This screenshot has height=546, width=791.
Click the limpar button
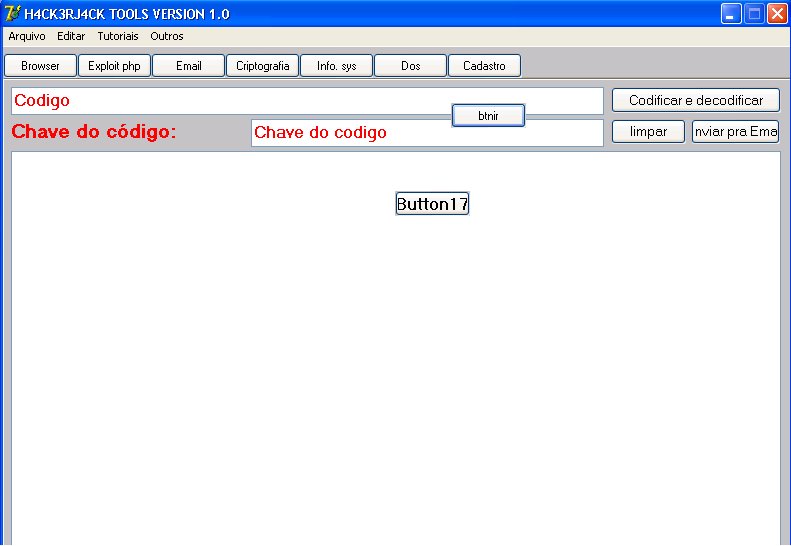[x=648, y=132]
